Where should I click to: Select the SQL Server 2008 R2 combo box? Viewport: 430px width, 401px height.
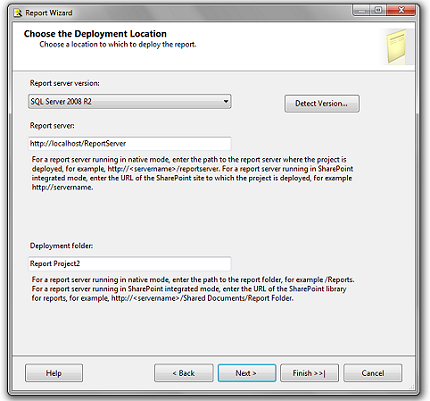(130, 101)
